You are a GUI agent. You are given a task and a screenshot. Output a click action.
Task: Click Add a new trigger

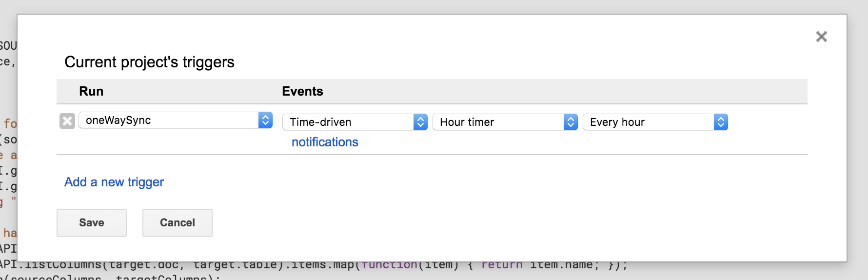point(114,182)
